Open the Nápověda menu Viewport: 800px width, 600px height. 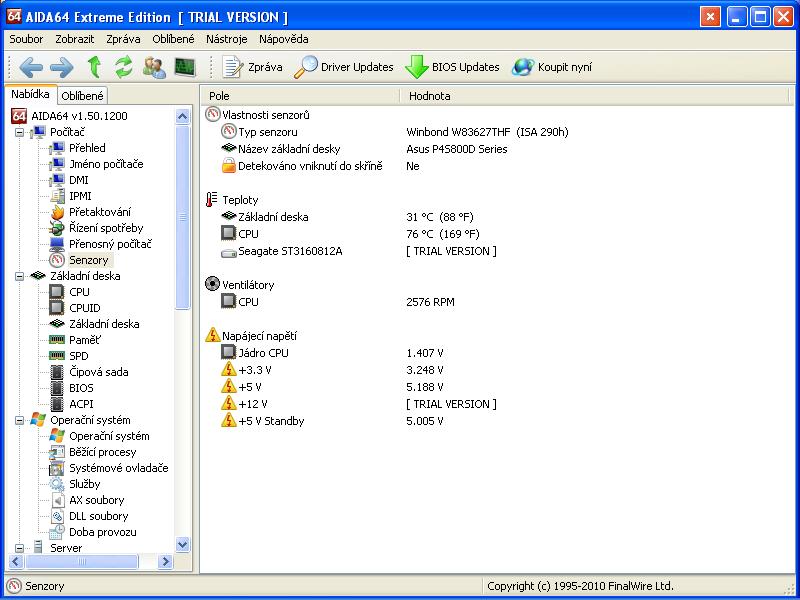(x=284, y=39)
